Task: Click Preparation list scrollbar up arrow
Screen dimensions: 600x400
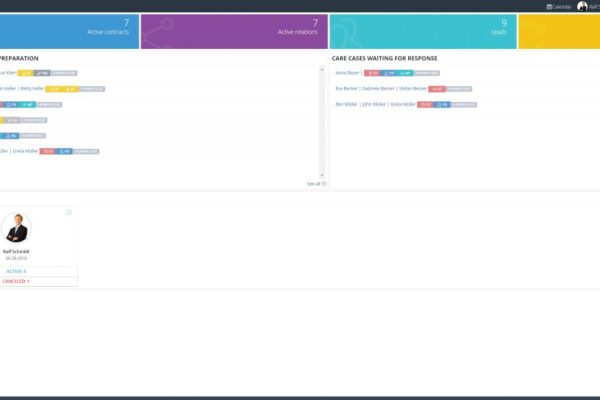Action: pyautogui.click(x=322, y=70)
